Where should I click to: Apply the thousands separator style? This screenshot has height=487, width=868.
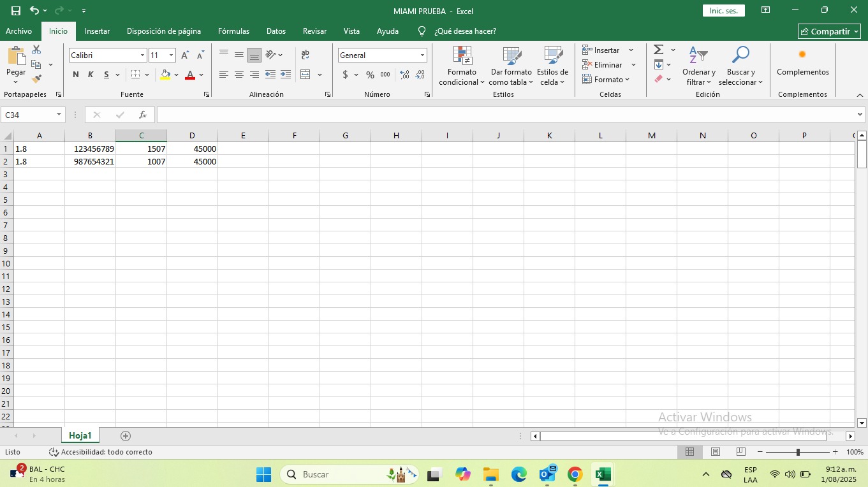(x=385, y=75)
